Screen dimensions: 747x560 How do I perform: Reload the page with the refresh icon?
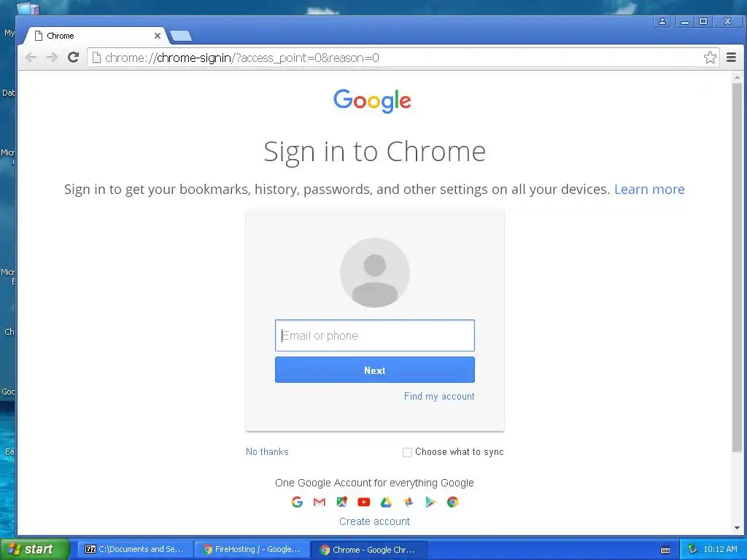tap(73, 58)
